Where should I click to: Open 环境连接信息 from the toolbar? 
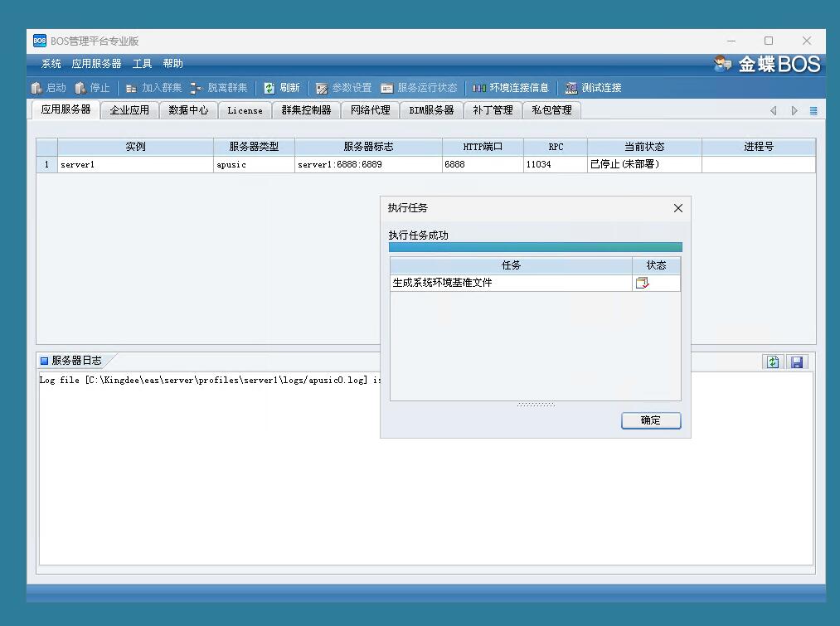coord(511,88)
